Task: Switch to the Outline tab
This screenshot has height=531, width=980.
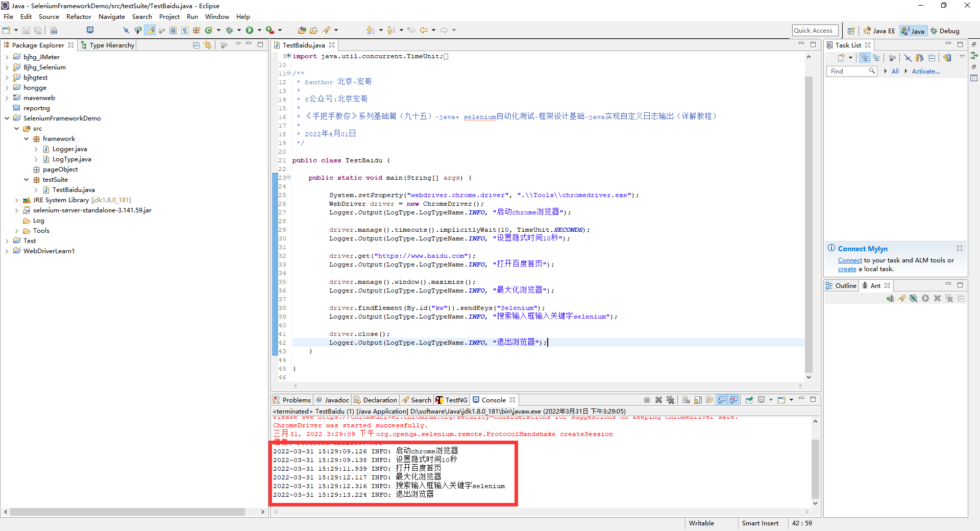Action: (x=841, y=285)
